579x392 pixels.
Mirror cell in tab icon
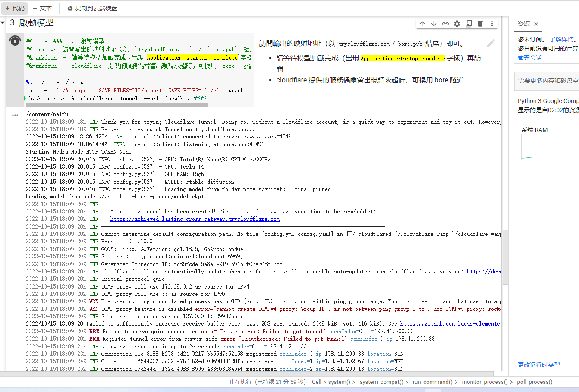coord(469,24)
